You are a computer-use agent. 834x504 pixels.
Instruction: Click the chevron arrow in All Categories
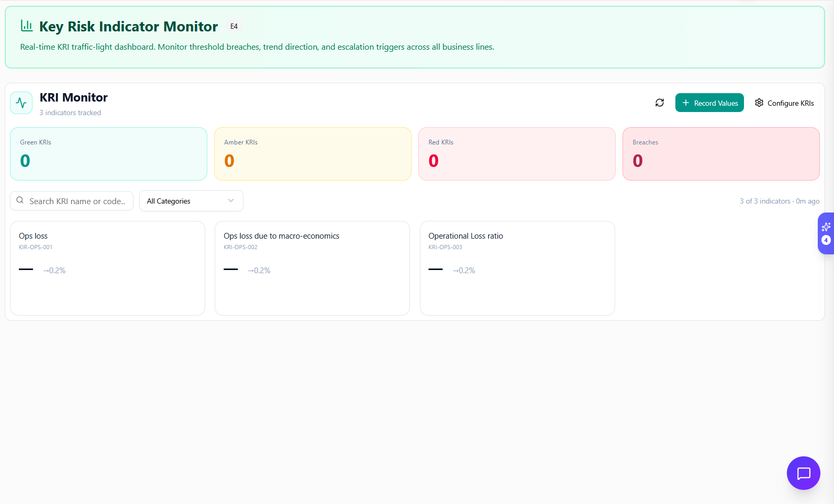pos(231,201)
